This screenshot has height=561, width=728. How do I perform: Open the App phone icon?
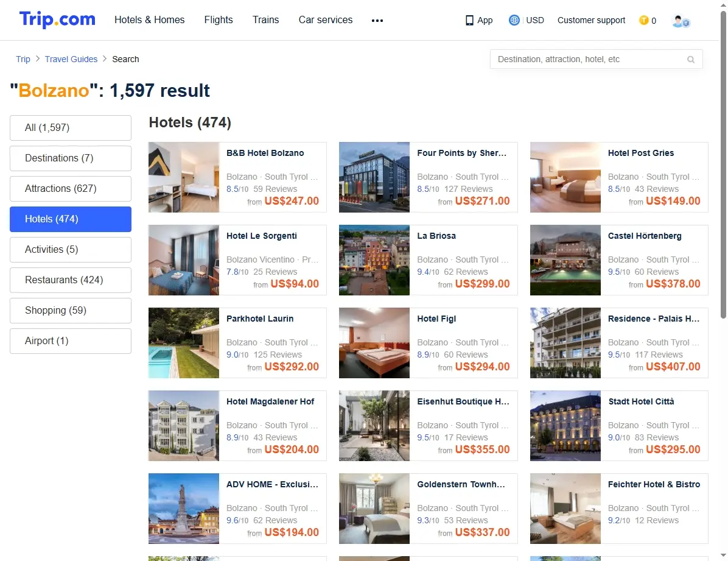(x=469, y=21)
